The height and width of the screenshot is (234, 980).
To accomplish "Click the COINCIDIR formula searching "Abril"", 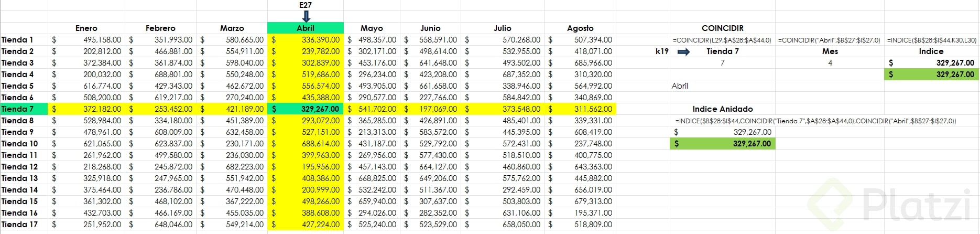I will tap(829, 40).
